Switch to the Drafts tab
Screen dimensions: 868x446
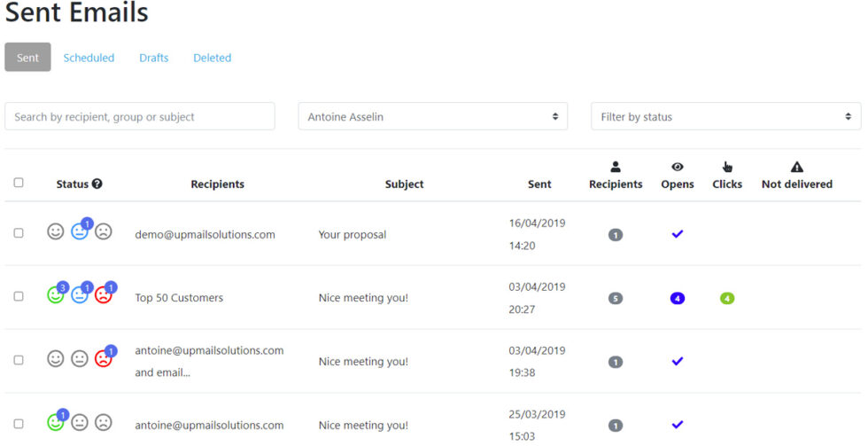pos(154,58)
